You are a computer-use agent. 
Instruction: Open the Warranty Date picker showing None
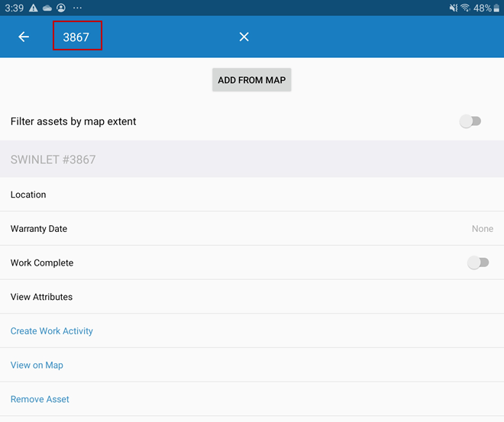point(482,229)
